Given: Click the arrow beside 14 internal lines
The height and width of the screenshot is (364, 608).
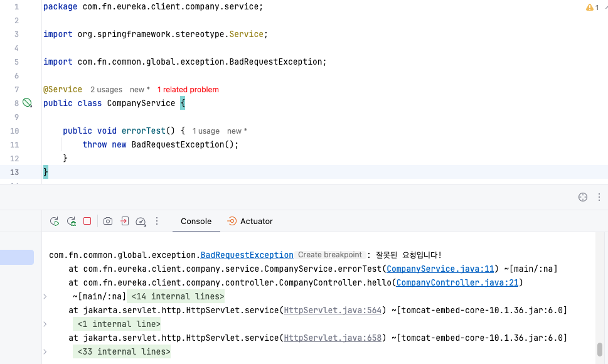Looking at the screenshot, I should [45, 297].
